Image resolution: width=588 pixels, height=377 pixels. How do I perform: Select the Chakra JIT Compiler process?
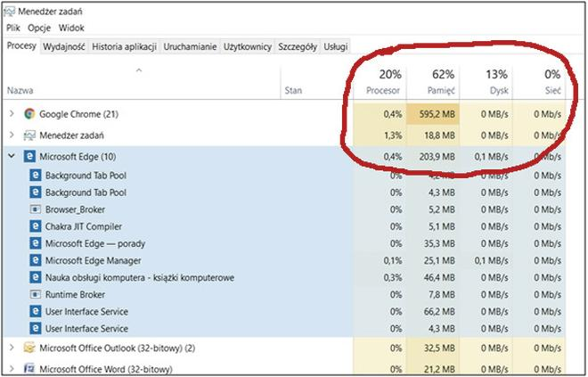(x=284, y=226)
